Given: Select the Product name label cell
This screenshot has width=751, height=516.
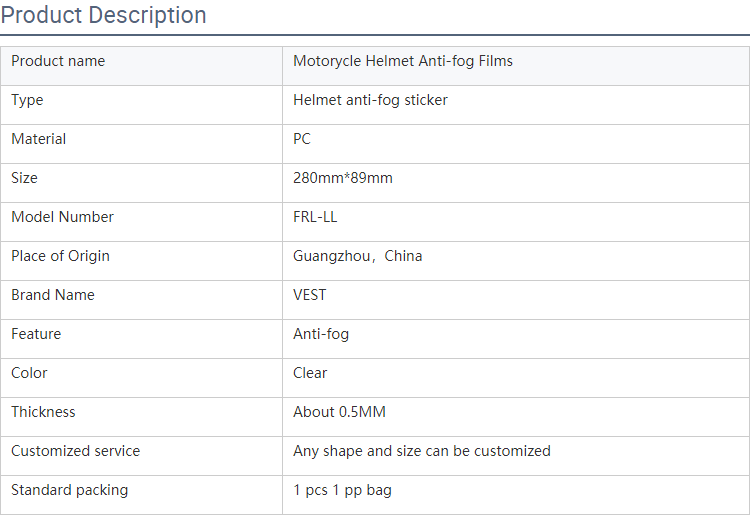Looking at the screenshot, I should pyautogui.click(x=142, y=66).
